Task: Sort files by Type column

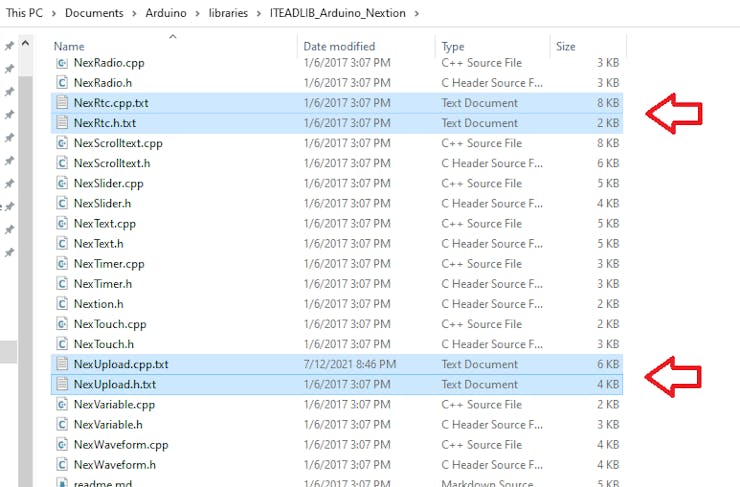Action: (x=453, y=46)
